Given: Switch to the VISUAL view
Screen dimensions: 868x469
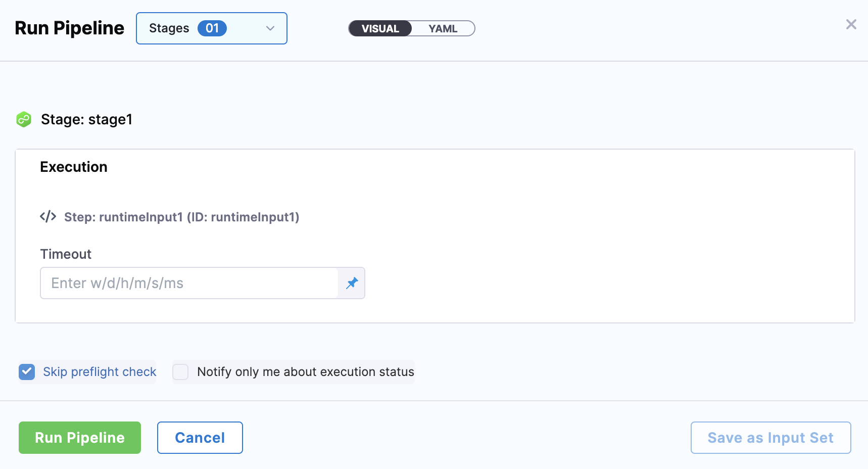Looking at the screenshot, I should (380, 29).
